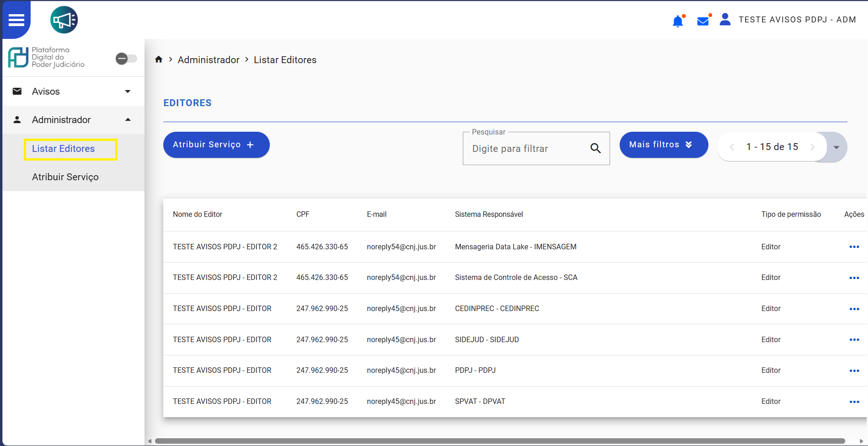Select Listar Editores in sidebar
The height and width of the screenshot is (446, 868).
click(x=64, y=149)
